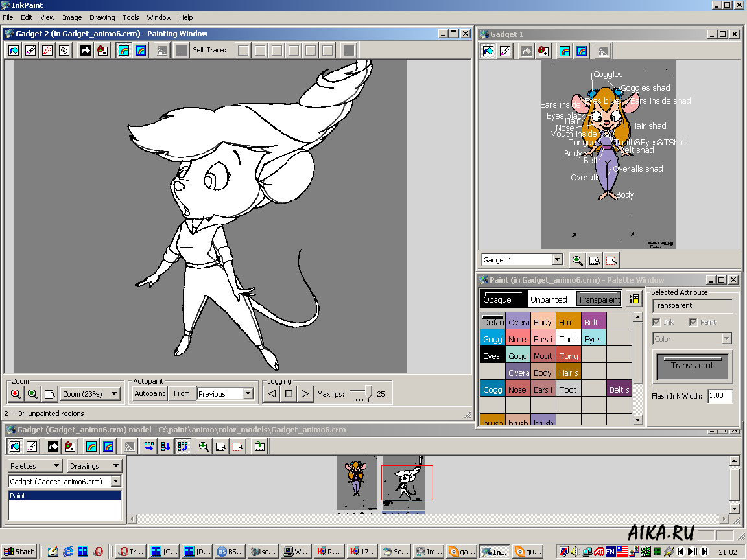Open the Gadget (Gadget_animo6.crm) model dropdown
This screenshot has width=747, height=560.
click(x=116, y=482)
